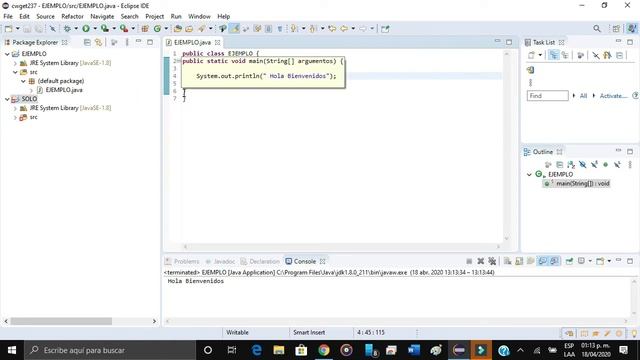Click the Open Perspective icon
Image resolution: width=640 pixels, height=360 pixels.
tap(616, 29)
